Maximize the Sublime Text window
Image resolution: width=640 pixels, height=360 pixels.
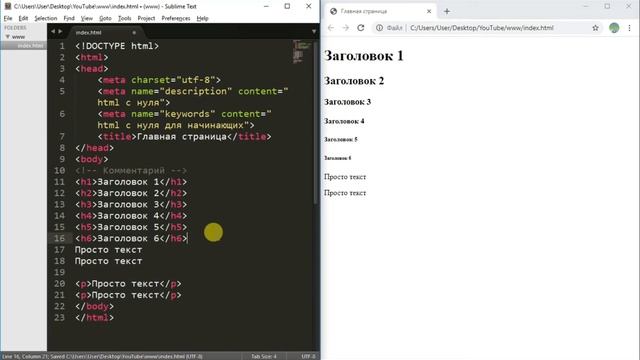[x=287, y=7]
